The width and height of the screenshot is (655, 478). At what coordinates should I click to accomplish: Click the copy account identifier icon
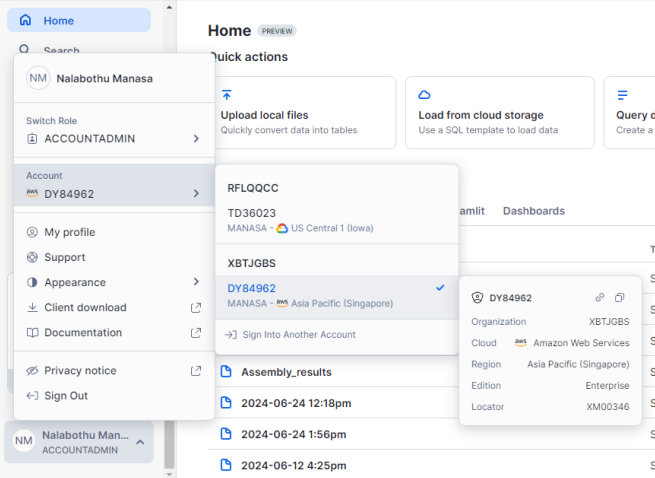(x=620, y=297)
